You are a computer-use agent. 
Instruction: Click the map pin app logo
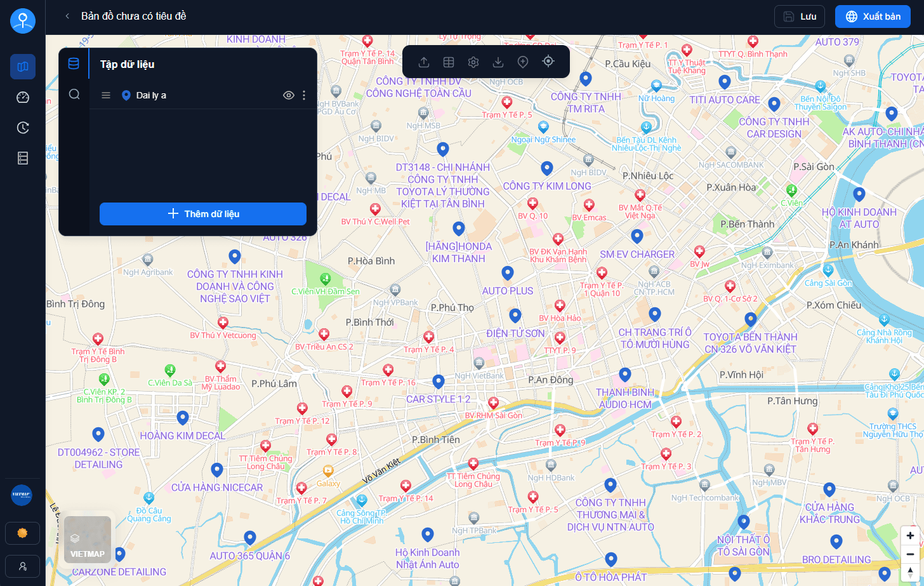[x=23, y=21]
